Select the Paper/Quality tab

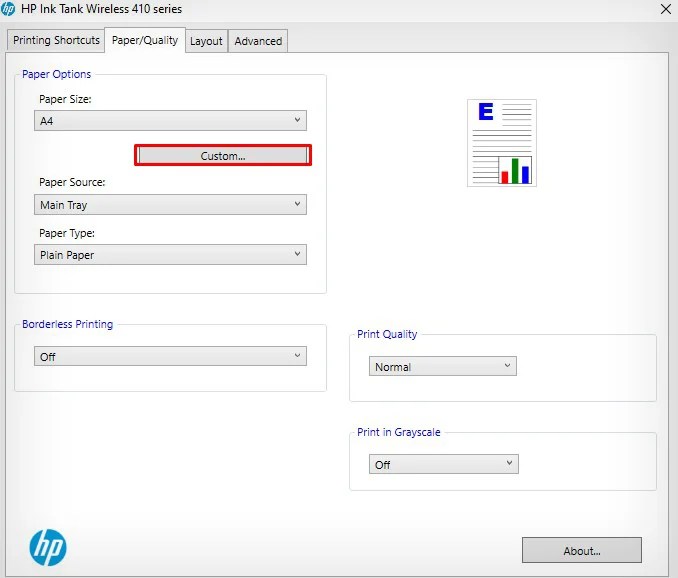(x=145, y=40)
